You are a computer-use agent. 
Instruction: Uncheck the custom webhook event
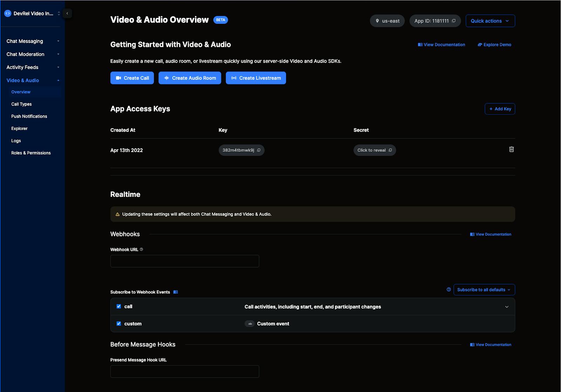(119, 323)
